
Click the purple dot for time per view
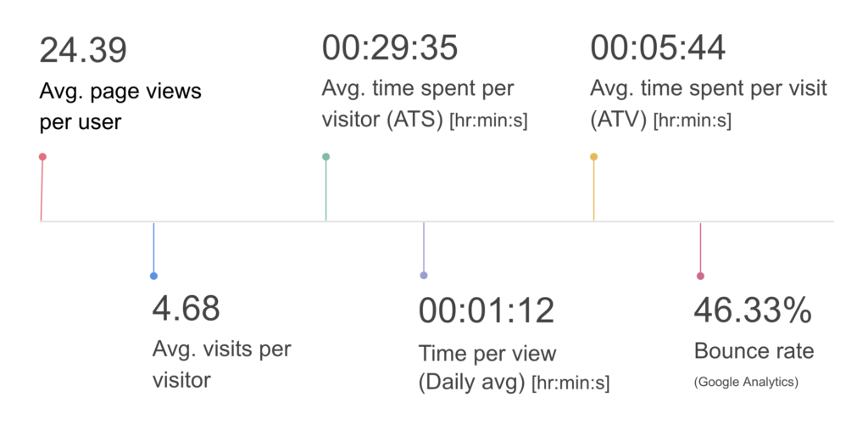[424, 276]
